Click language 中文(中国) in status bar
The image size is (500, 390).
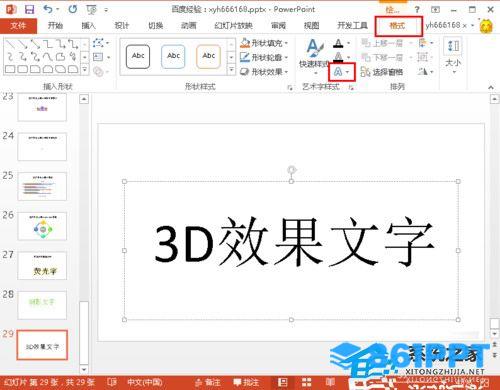pyautogui.click(x=145, y=382)
